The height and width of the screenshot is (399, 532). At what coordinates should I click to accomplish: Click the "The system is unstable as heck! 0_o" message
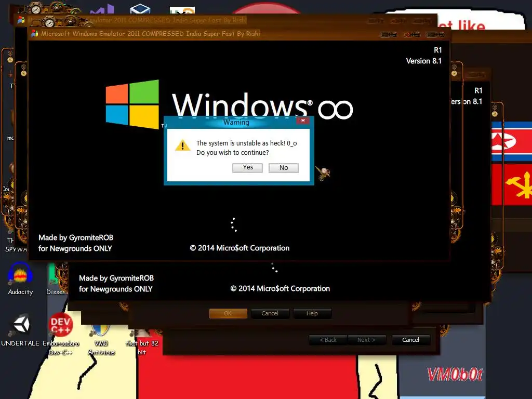247,143
